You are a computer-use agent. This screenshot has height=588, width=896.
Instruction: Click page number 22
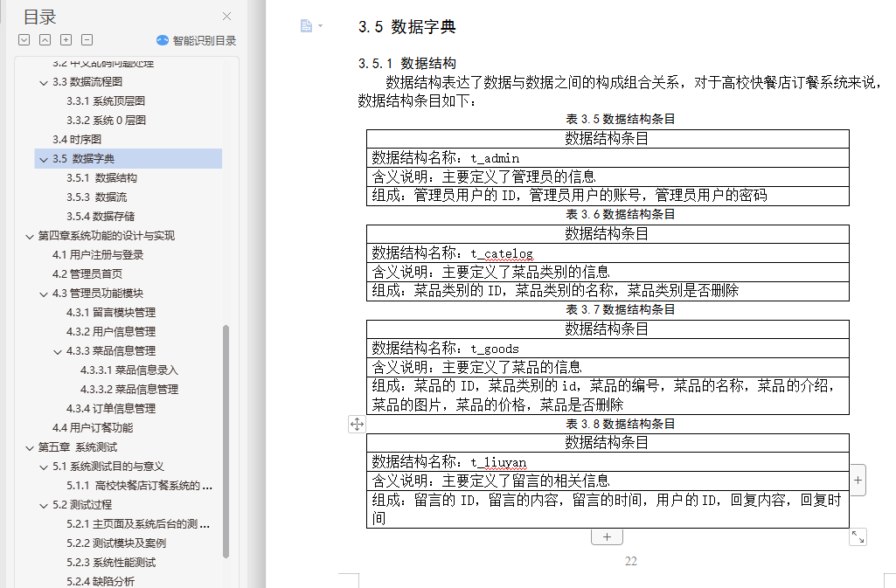click(631, 561)
